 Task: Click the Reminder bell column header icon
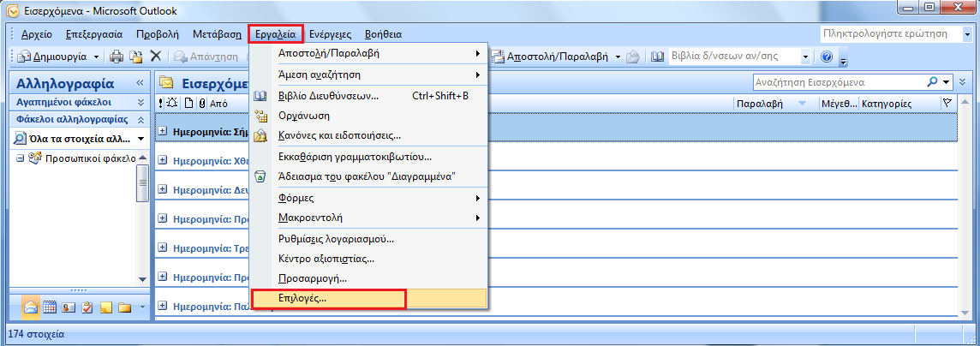point(172,104)
